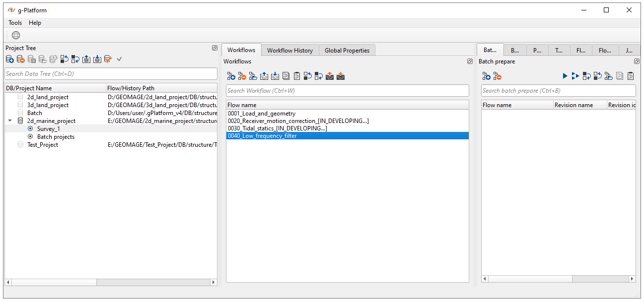Viewport: 644px width, 302px height.
Task: Open the Tools menu
Action: click(15, 23)
